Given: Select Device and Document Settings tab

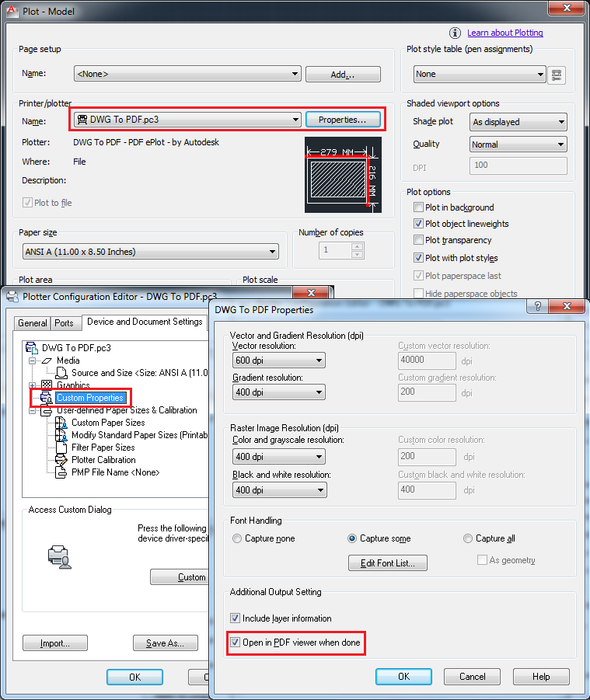Looking at the screenshot, I should 145,322.
